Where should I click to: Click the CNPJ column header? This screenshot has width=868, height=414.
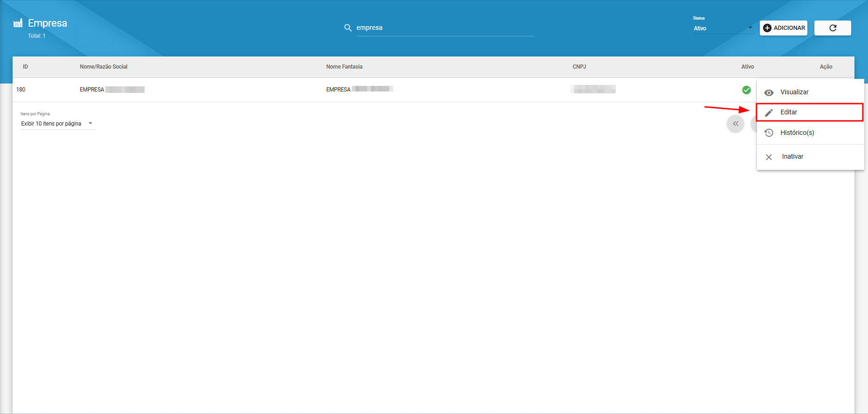pos(579,67)
